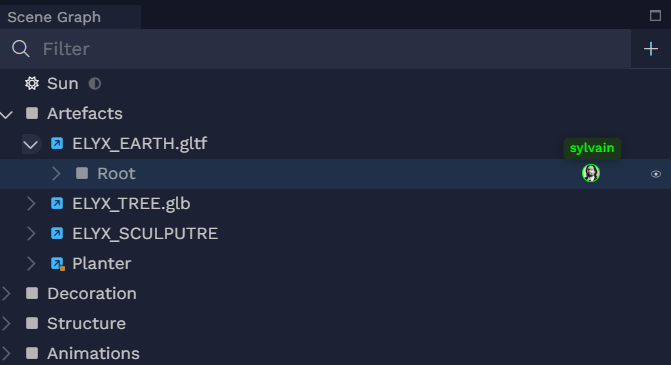Click into the Filter search field
671x365 pixels.
(x=334, y=49)
